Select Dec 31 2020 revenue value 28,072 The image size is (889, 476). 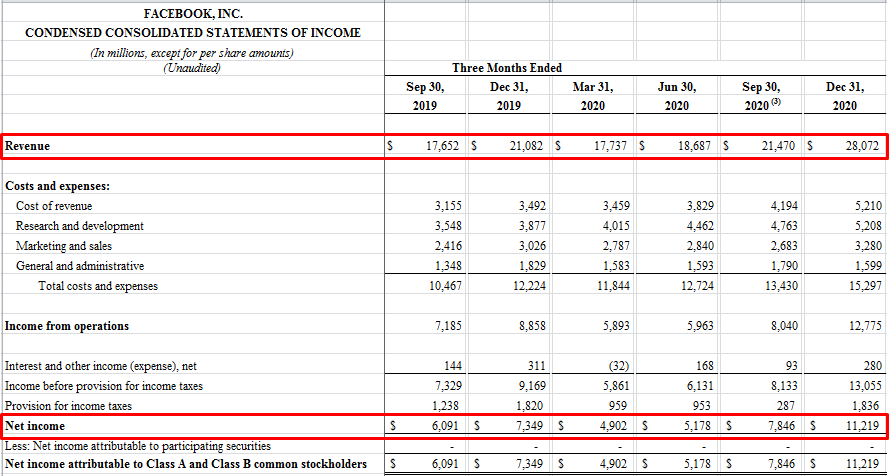[863, 146]
